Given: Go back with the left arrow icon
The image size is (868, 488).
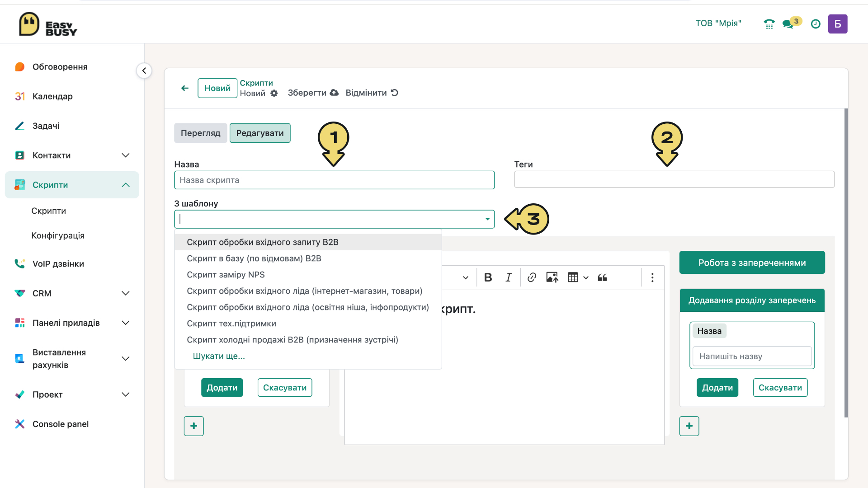Looking at the screenshot, I should coord(184,88).
